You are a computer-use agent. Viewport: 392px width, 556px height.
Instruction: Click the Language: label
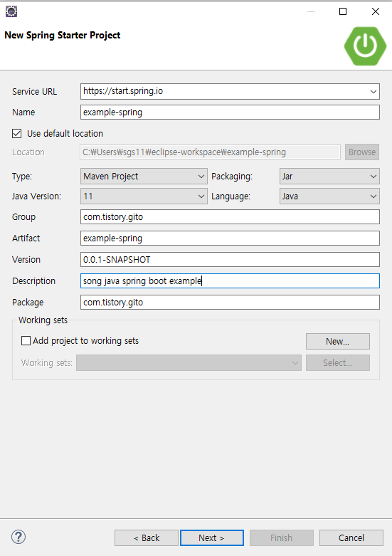(x=231, y=196)
